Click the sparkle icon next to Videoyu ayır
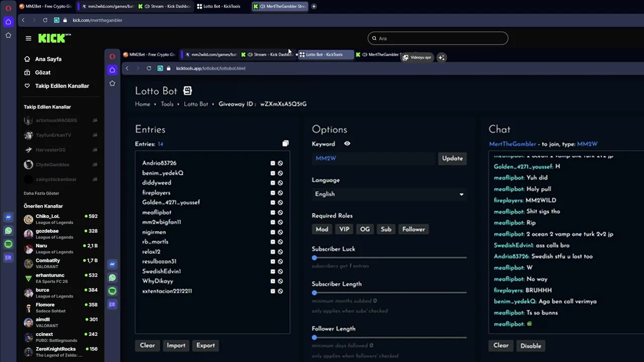644x362 pixels. 441,57
